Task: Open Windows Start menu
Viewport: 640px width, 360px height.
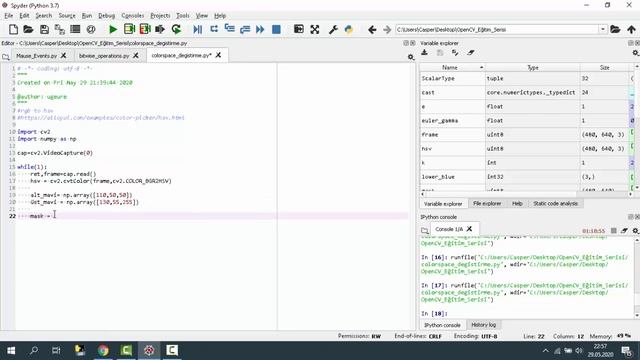Action: [x=11, y=350]
